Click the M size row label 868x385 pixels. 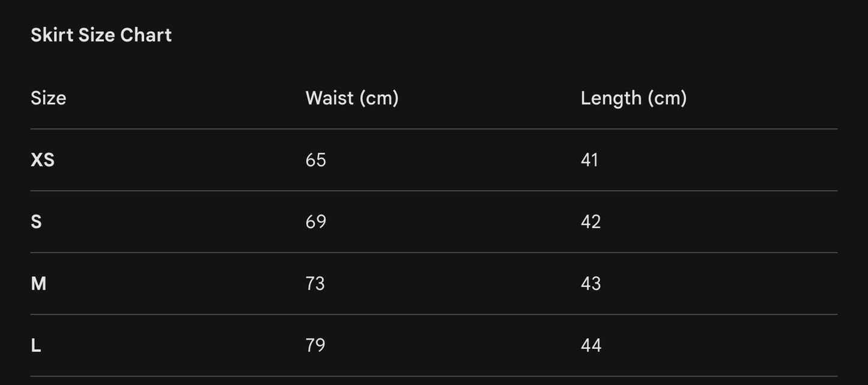pyautogui.click(x=38, y=283)
